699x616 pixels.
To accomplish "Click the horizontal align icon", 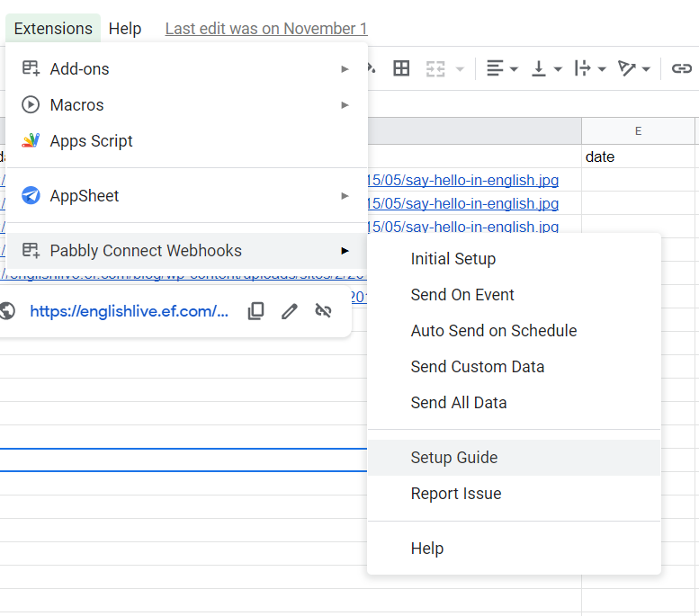I will click(x=495, y=68).
